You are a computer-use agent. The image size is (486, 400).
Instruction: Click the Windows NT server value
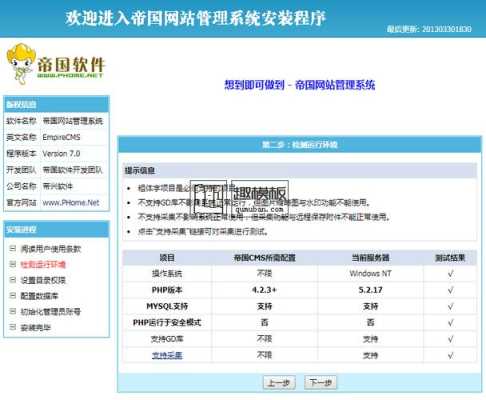pos(370,274)
